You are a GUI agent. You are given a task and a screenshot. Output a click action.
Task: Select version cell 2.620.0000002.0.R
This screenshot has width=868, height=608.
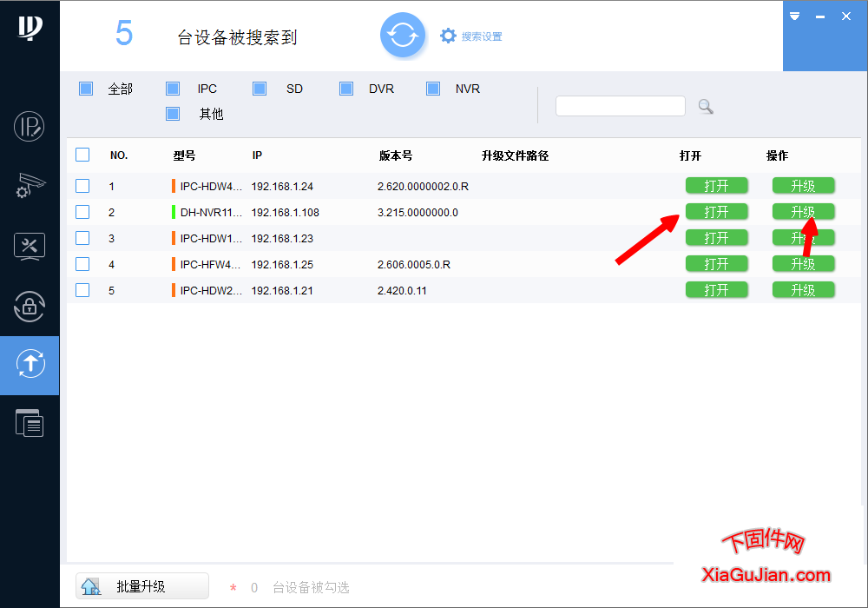[x=423, y=187]
